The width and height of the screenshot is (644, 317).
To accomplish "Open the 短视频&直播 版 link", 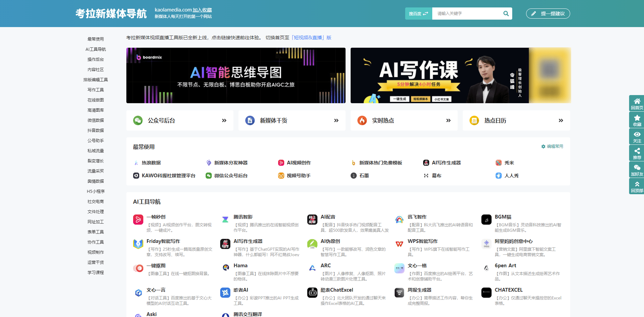I will tap(311, 38).
